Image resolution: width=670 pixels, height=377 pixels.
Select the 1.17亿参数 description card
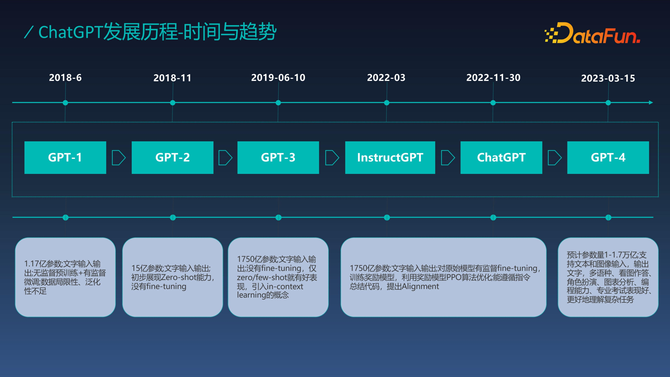65,277
